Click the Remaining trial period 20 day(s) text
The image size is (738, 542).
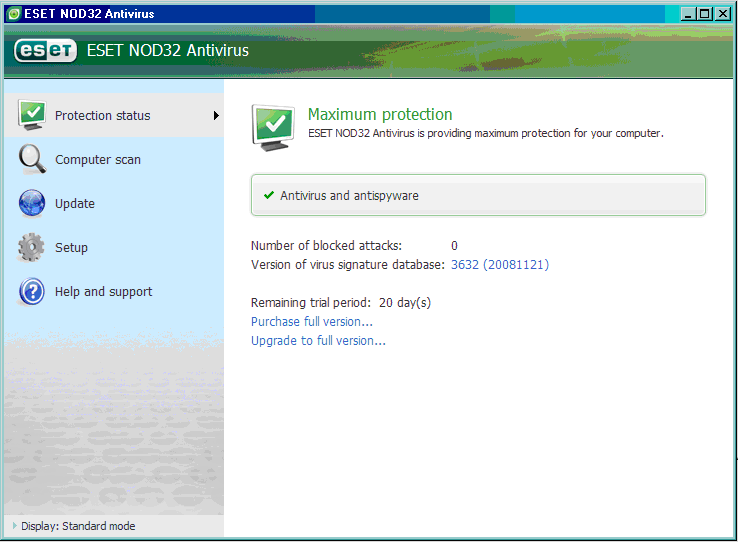341,303
